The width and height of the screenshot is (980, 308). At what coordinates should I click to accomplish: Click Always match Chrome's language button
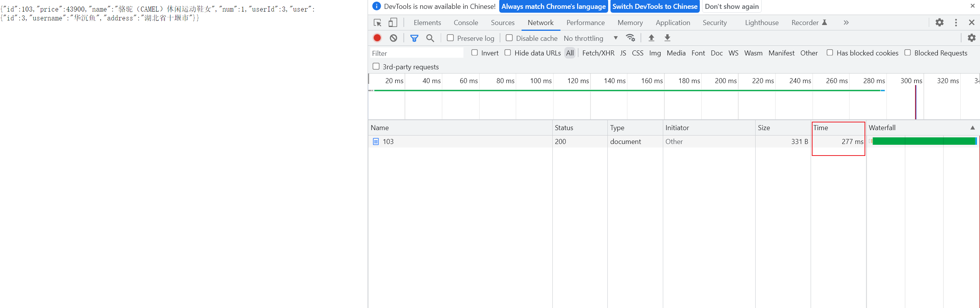point(554,7)
